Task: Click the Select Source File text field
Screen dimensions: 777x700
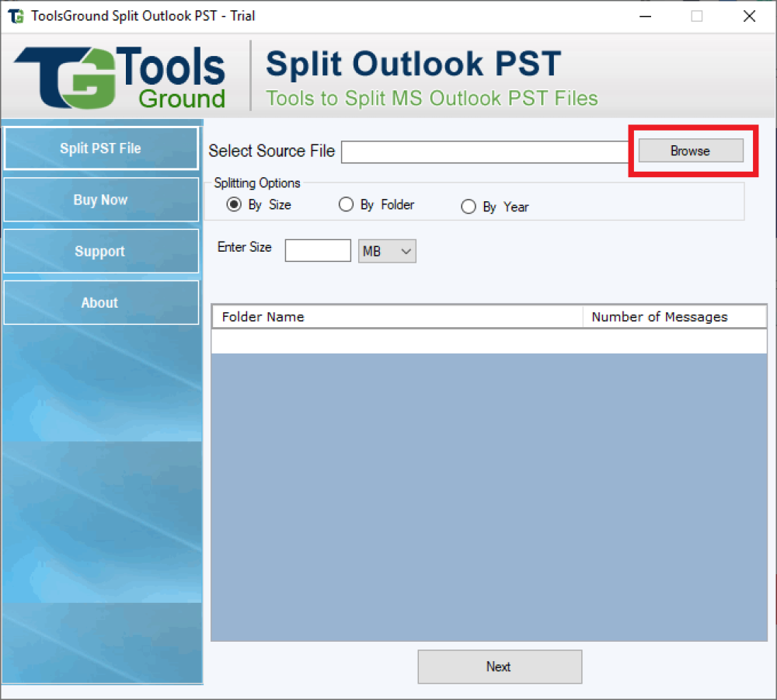Action: coord(486,151)
